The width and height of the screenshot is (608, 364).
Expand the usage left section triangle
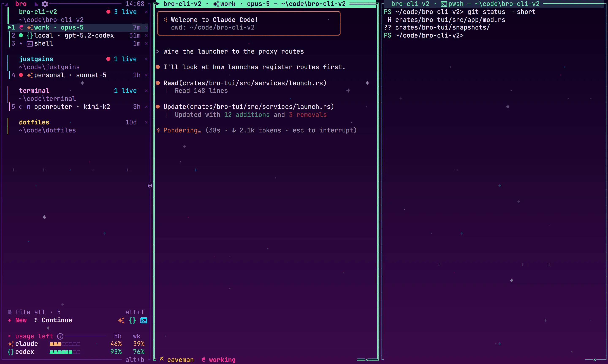coord(9,336)
